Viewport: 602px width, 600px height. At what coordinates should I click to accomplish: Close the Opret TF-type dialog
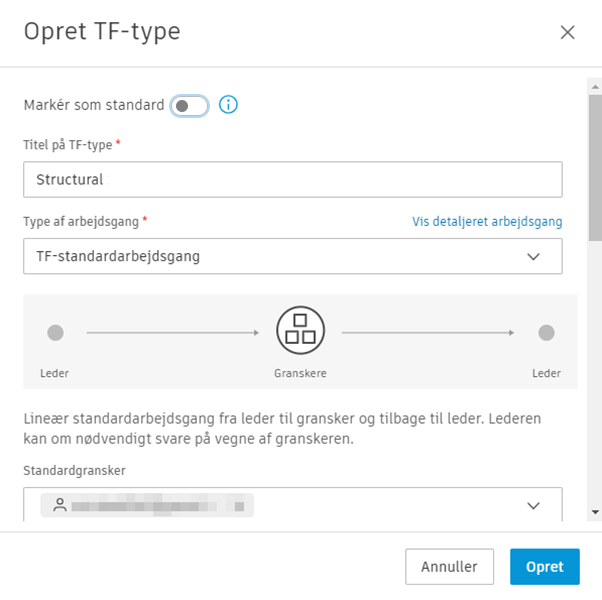click(568, 32)
